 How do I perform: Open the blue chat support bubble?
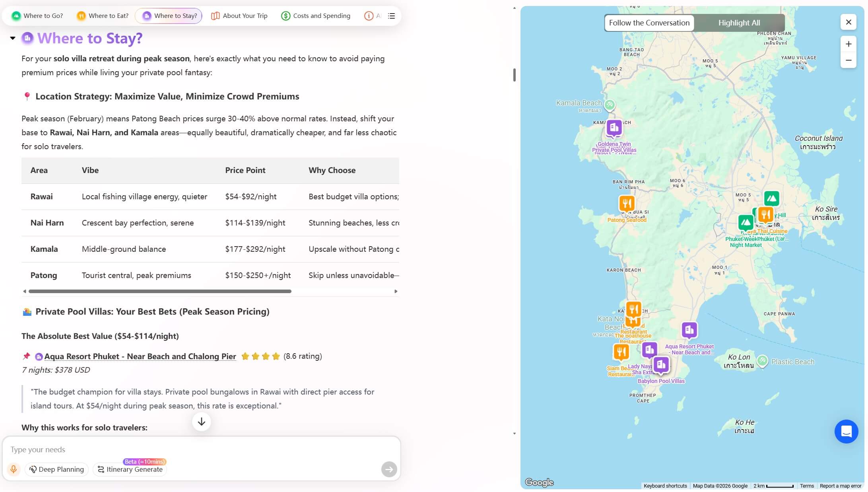pyautogui.click(x=846, y=431)
